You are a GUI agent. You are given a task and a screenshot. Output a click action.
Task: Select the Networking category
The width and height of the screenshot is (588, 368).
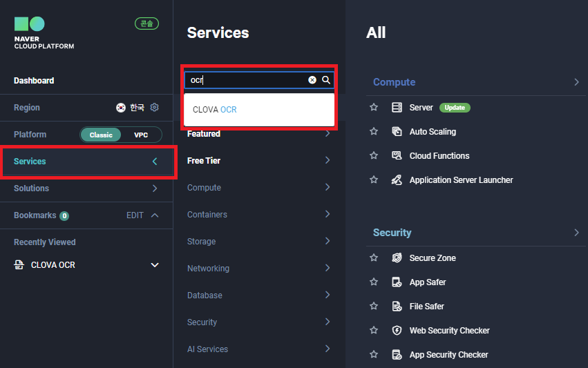coord(208,269)
